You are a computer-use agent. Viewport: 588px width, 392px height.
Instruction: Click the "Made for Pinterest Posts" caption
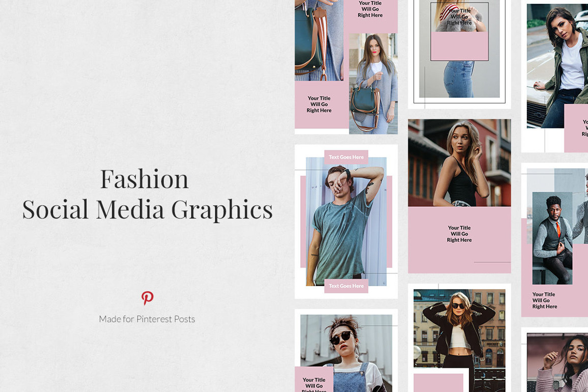[147, 319]
